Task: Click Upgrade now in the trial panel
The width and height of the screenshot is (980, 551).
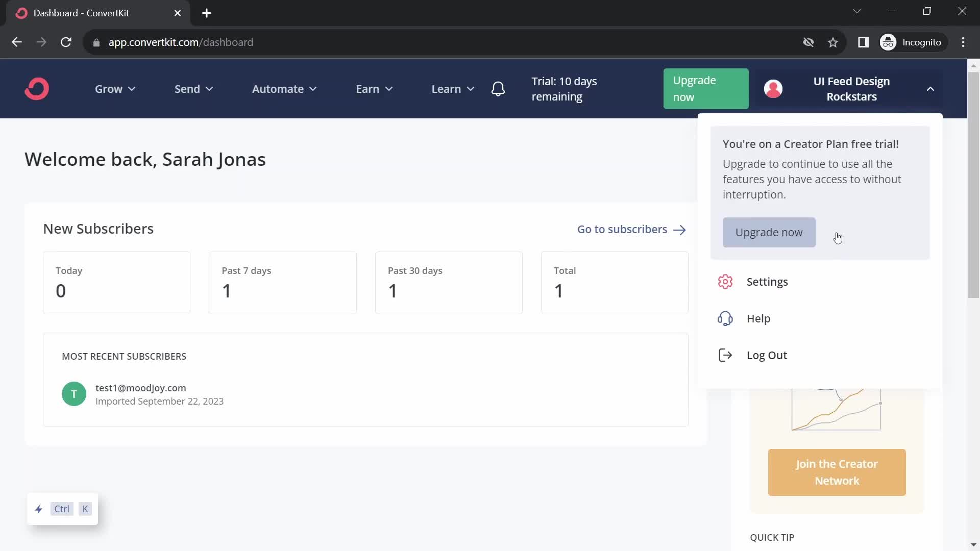Action: (769, 233)
